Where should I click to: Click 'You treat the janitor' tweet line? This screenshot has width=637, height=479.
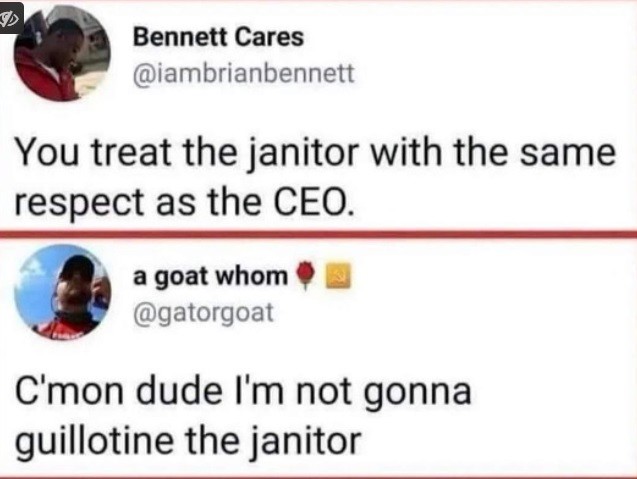(x=150, y=155)
